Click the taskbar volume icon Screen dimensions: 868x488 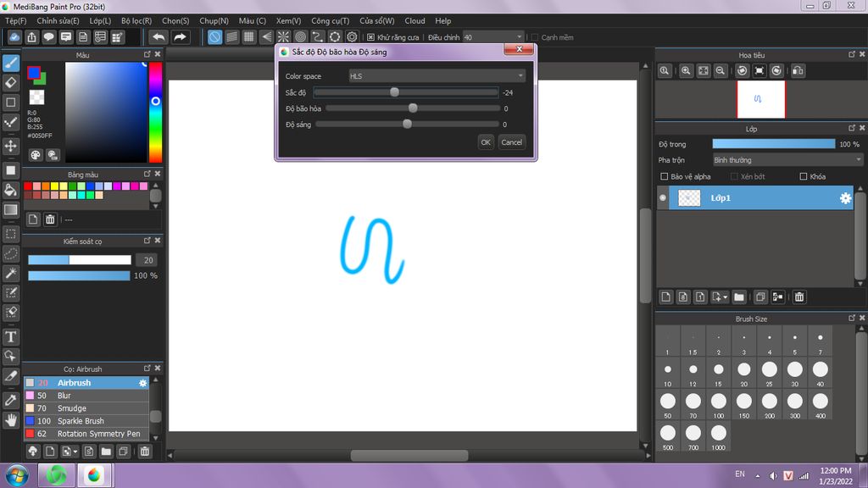tap(773, 476)
